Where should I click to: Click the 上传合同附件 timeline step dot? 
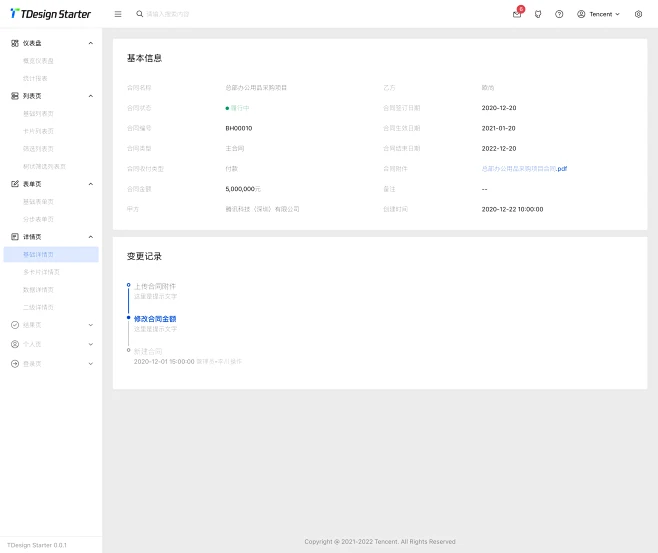pyautogui.click(x=128, y=285)
